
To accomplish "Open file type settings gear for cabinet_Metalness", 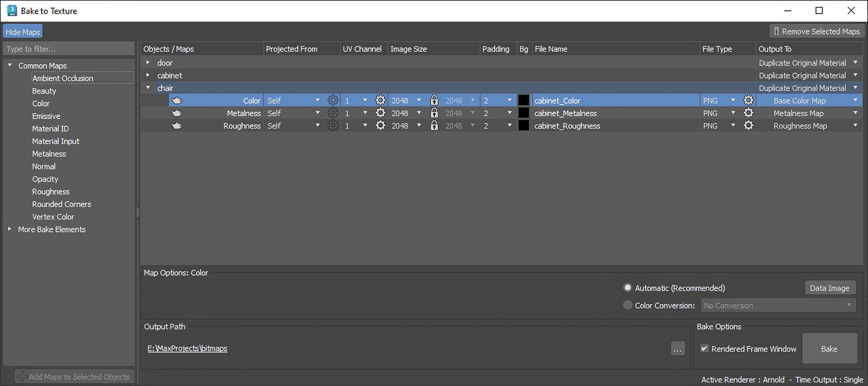I will coord(749,113).
